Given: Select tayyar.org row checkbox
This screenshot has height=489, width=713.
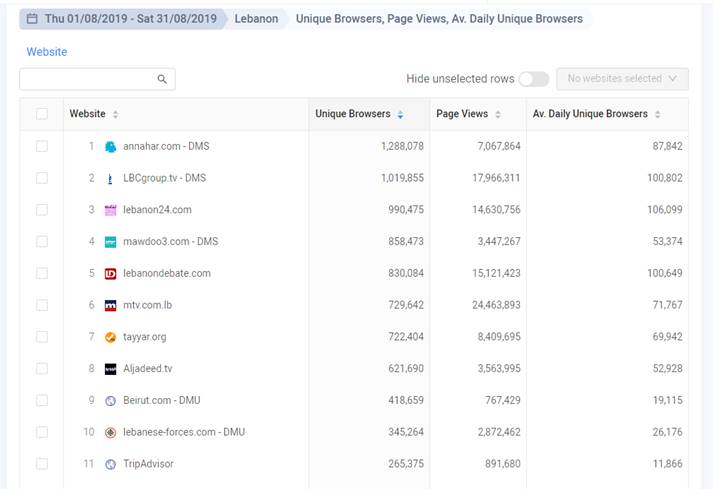Looking at the screenshot, I should (42, 337).
